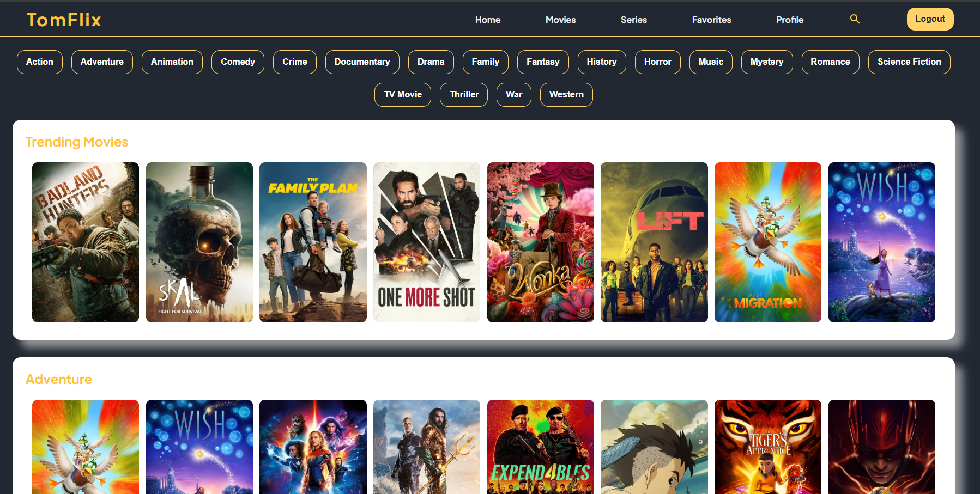Choose the Thriller genre chip

point(464,95)
